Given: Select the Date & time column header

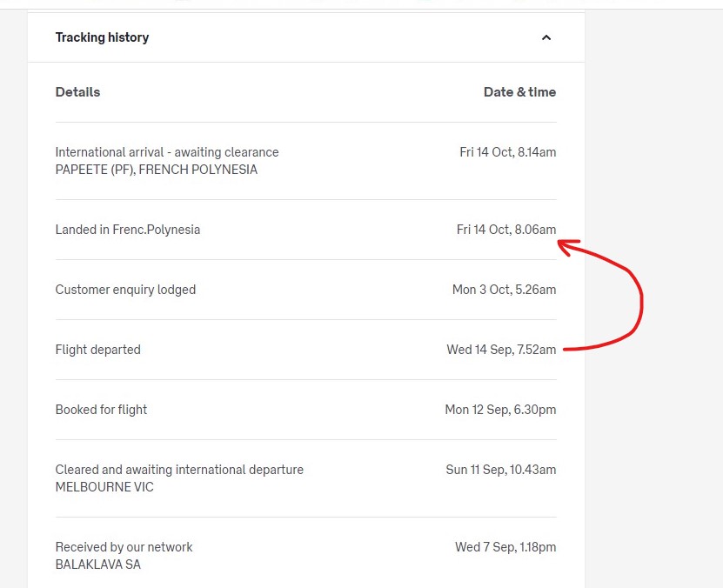Looking at the screenshot, I should click(x=519, y=92).
